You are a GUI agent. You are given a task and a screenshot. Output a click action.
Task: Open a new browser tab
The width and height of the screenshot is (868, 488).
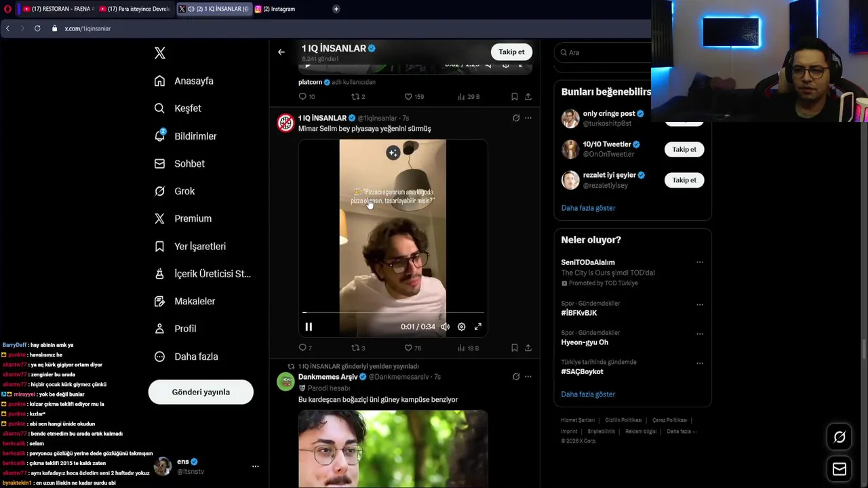pos(336,9)
